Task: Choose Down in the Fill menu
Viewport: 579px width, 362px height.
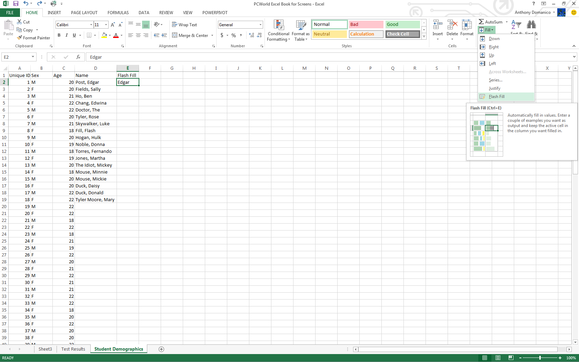Action: click(506, 39)
